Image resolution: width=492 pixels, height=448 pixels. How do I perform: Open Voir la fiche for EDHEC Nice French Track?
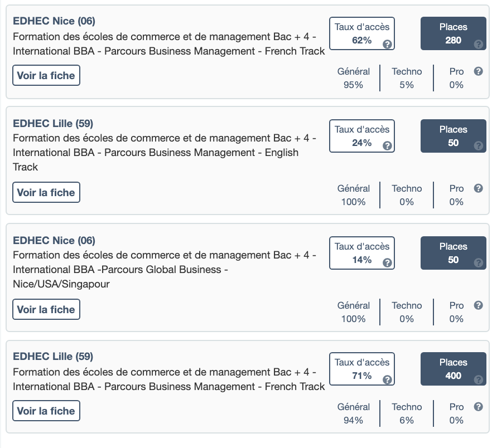(x=46, y=76)
